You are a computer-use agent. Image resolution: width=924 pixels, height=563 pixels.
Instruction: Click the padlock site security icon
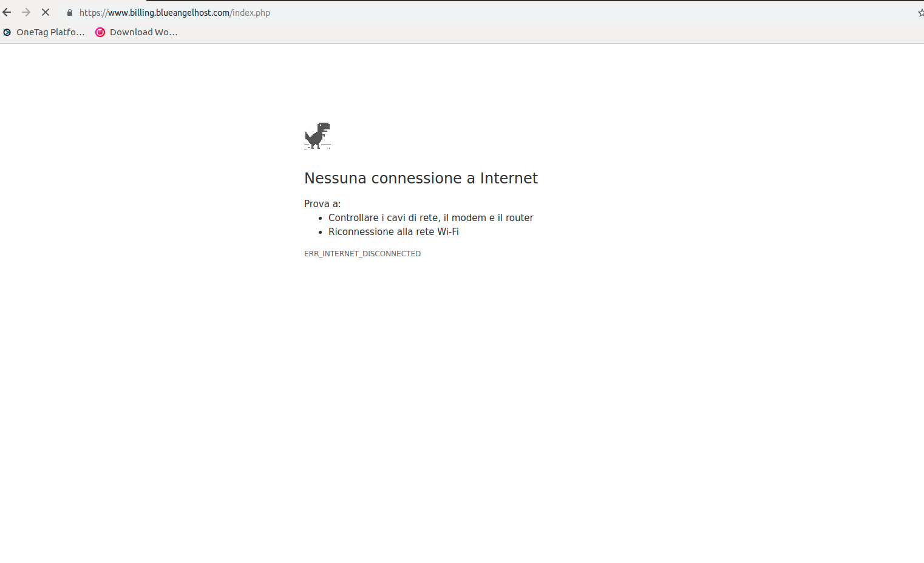click(x=70, y=13)
